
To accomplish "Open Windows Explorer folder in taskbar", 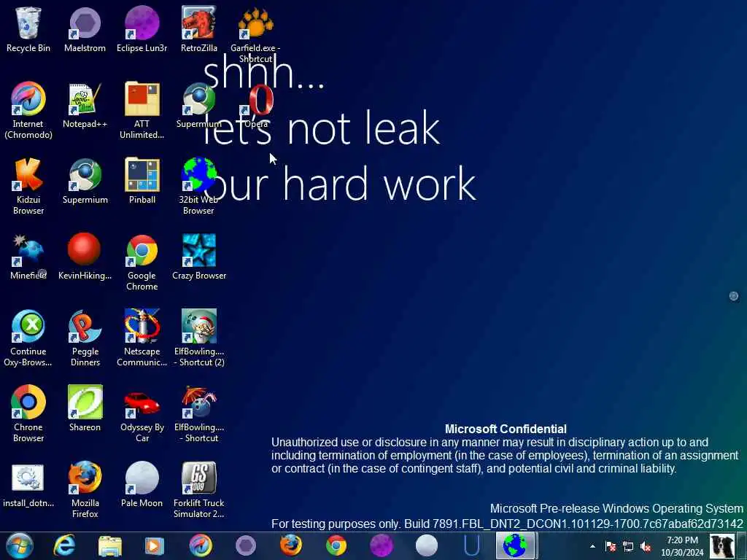I will 110,545.
